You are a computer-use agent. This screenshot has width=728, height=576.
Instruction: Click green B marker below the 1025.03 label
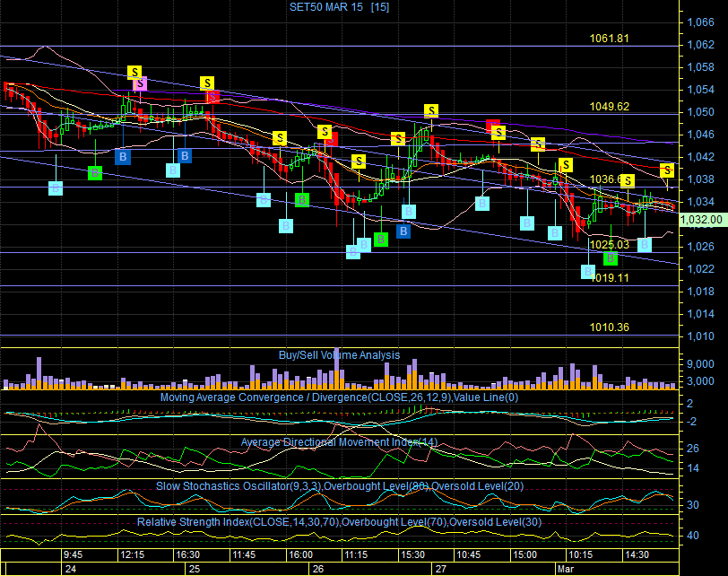(x=611, y=257)
